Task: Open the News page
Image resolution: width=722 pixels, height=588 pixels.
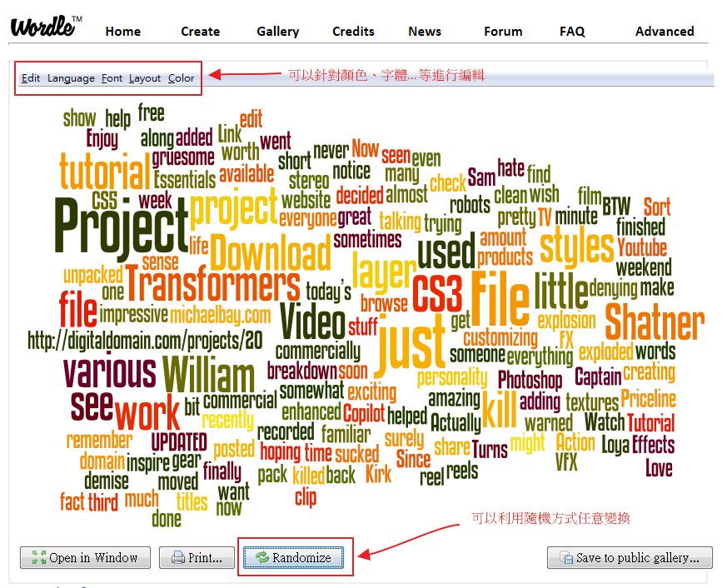Action: 425,32
